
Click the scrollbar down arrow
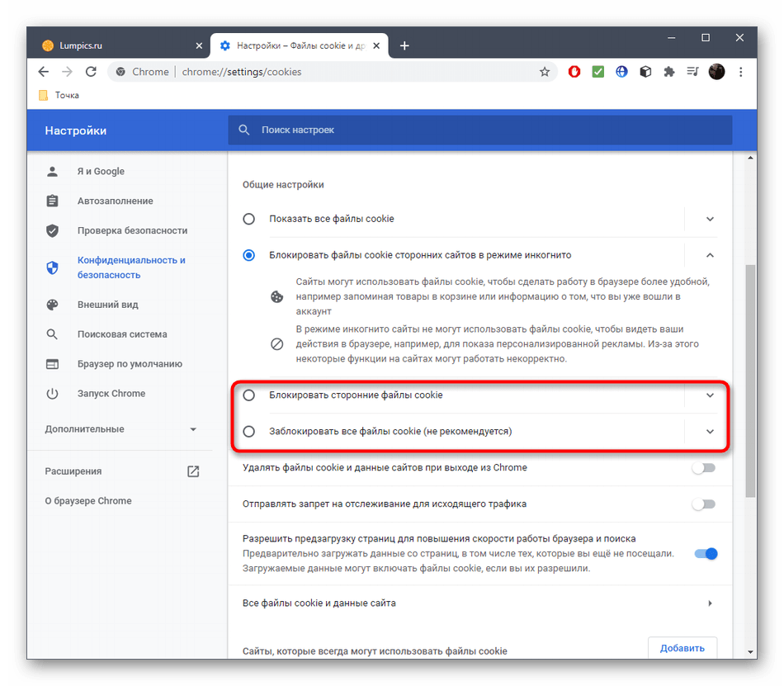point(750,652)
